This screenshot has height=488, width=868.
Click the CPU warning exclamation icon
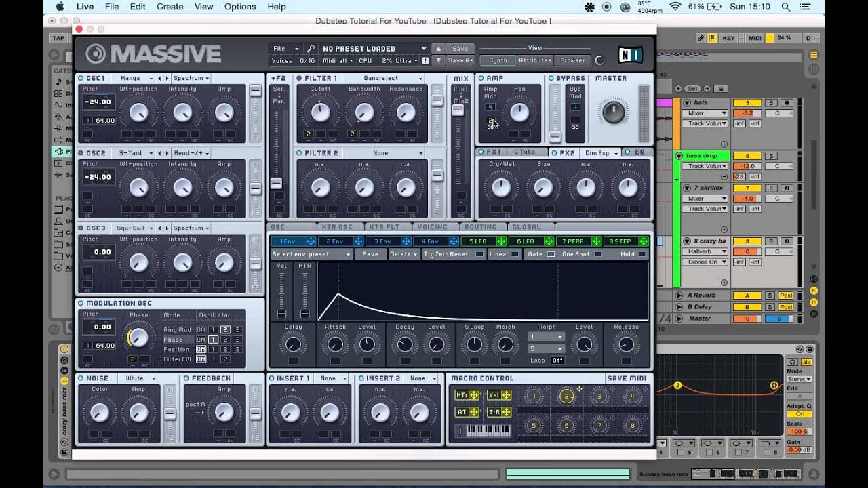point(425,60)
